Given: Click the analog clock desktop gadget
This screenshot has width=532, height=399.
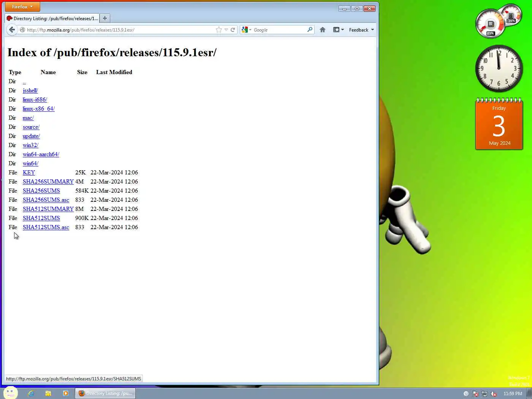Looking at the screenshot, I should coord(499,68).
